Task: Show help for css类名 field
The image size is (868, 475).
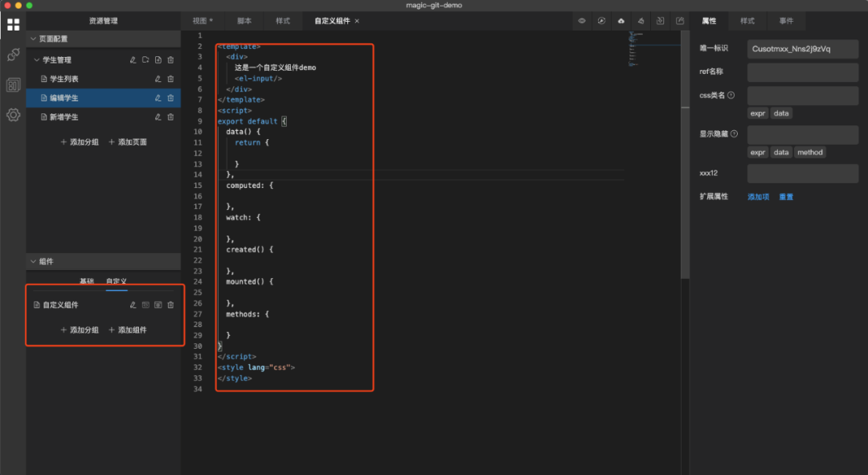Action: 731,95
